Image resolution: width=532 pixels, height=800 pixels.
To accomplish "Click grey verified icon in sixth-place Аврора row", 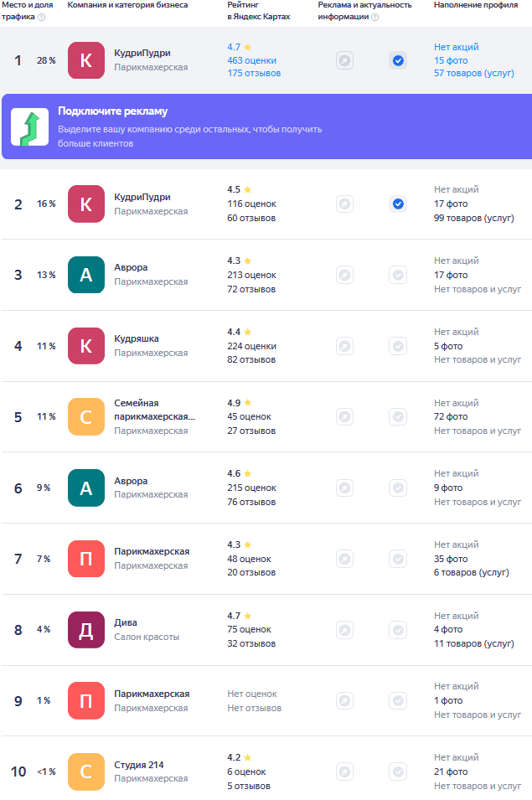I will pyautogui.click(x=398, y=488).
